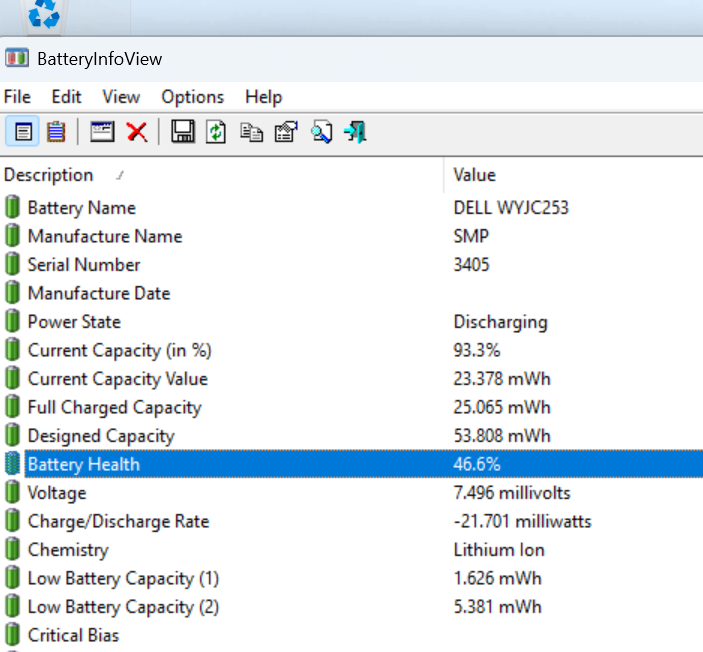The image size is (703, 652).
Task: Click the 53.808 mWh value
Action: [x=502, y=435]
